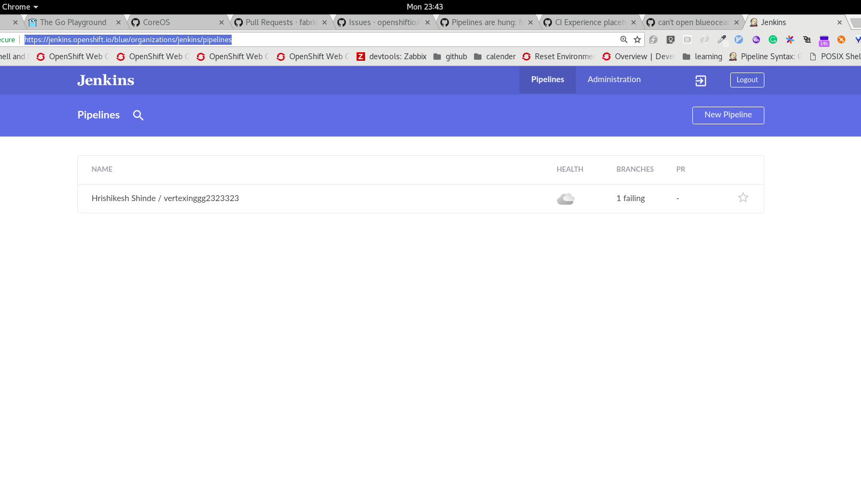
Task: Open the Pipelines search magnifier
Action: click(x=138, y=115)
